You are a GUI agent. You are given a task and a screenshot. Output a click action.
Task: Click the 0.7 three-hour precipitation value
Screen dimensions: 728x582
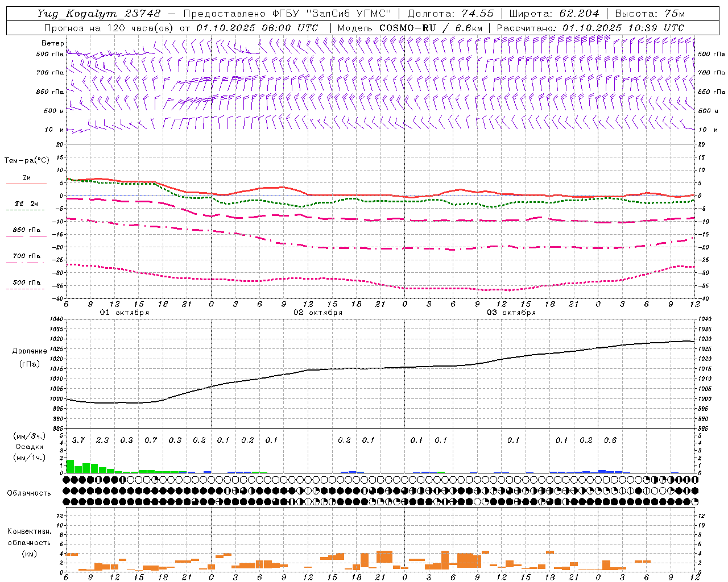pos(151,440)
